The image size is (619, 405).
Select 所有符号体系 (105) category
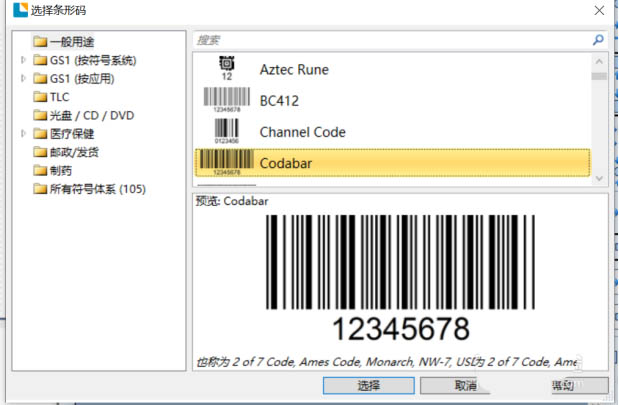[x=98, y=189]
